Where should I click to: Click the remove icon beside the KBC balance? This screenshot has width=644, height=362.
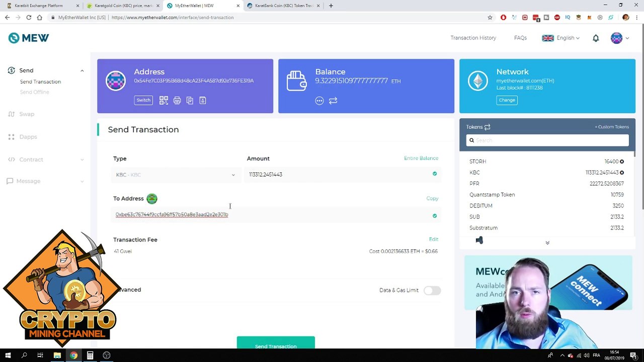[x=622, y=172]
